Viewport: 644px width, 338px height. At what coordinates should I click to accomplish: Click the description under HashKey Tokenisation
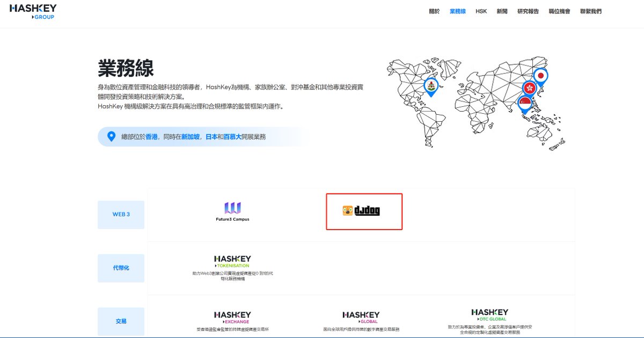point(232,276)
